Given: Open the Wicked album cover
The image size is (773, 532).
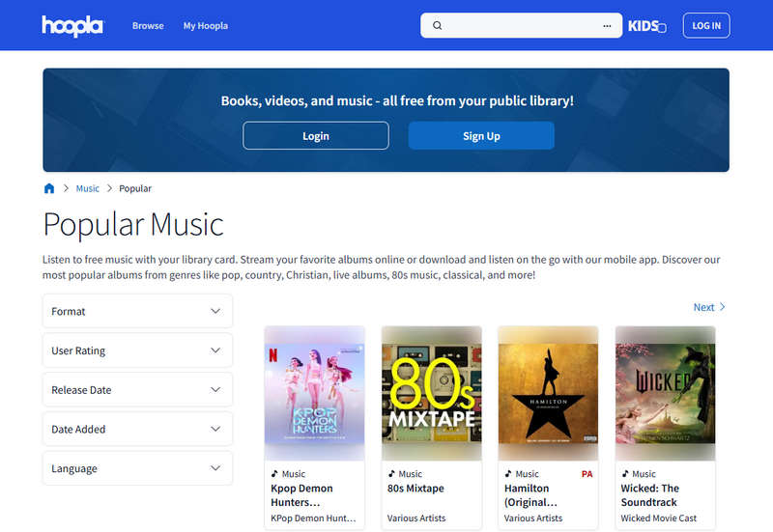Looking at the screenshot, I should 665,393.
